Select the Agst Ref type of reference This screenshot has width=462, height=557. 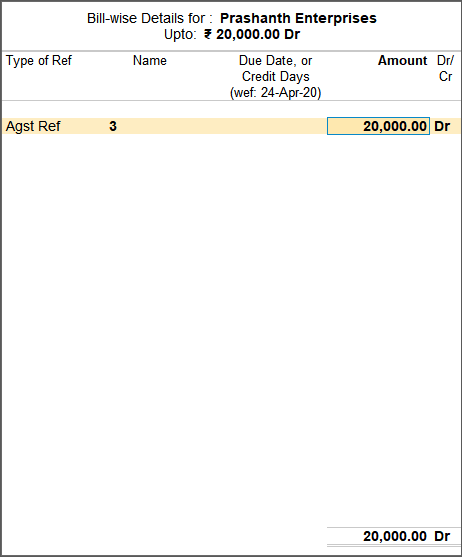[x=33, y=126]
